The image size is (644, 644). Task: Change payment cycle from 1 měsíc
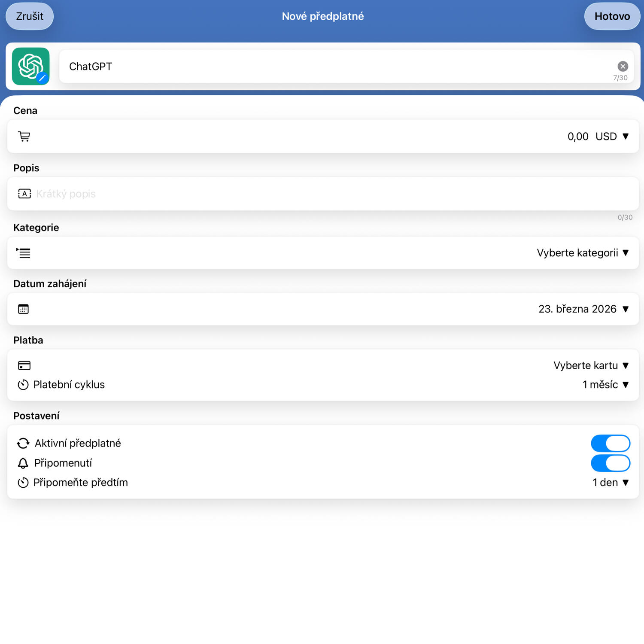click(605, 385)
